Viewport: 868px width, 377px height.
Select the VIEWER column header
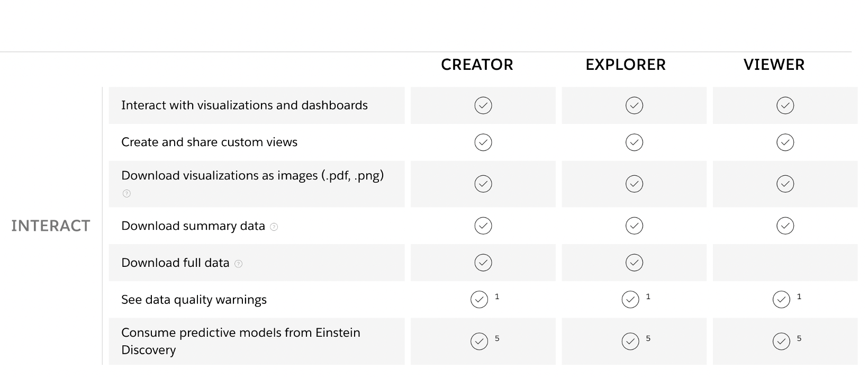pos(774,65)
